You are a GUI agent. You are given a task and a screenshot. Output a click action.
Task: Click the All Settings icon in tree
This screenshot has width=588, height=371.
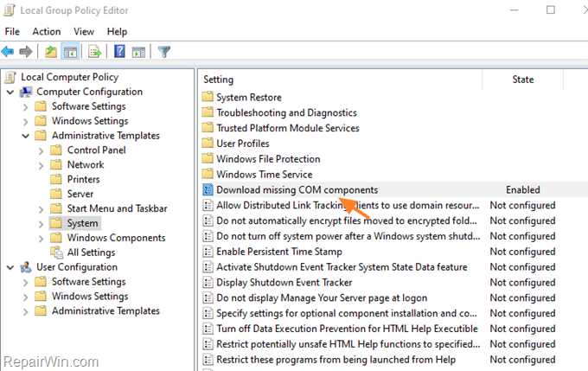[x=56, y=253]
